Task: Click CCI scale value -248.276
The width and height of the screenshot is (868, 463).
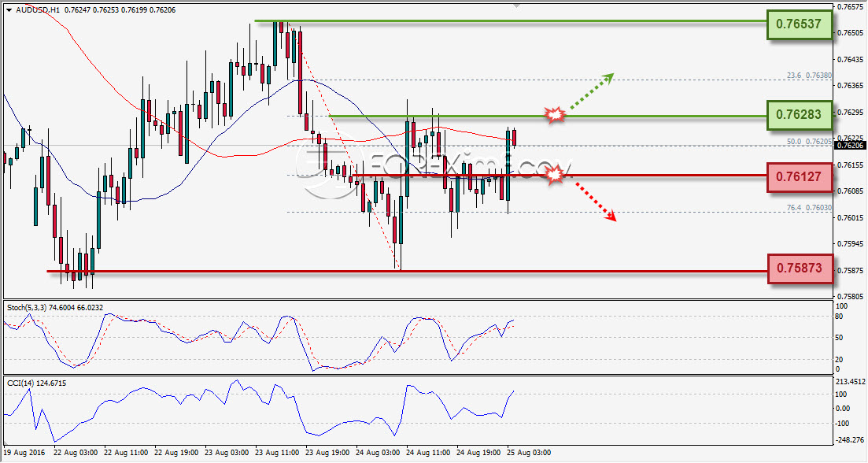Action: point(850,440)
